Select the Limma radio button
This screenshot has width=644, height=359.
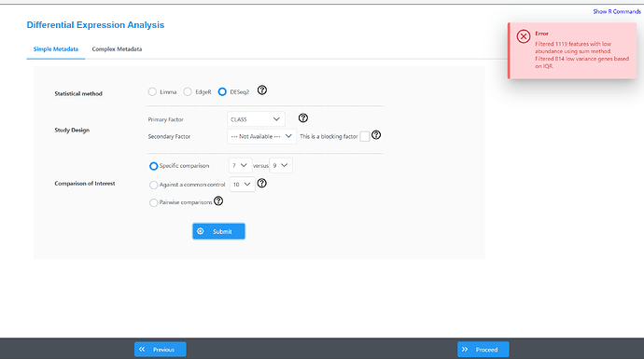click(x=152, y=92)
